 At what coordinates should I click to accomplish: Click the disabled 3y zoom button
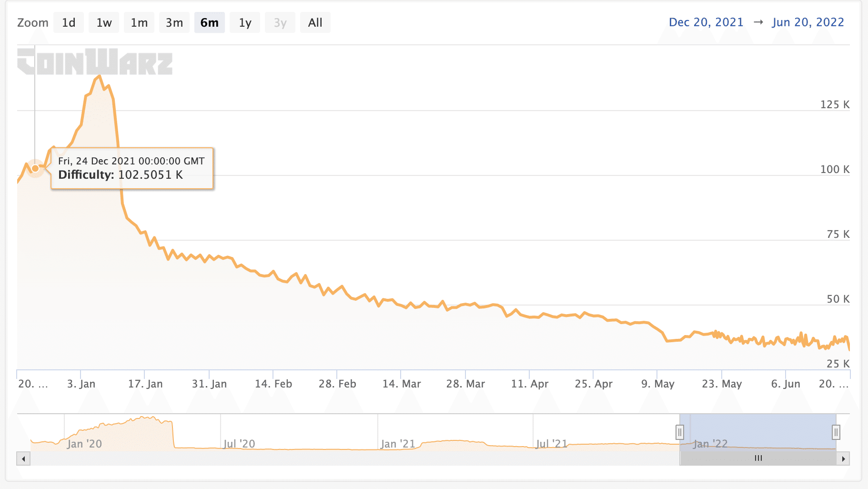click(280, 22)
